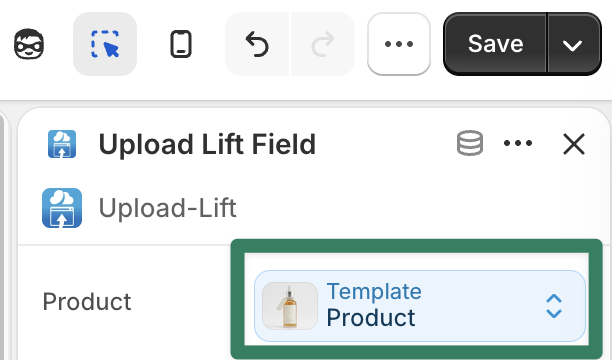The image size is (612, 360).
Task: Toggle the inspector selection tool
Action: tap(105, 44)
